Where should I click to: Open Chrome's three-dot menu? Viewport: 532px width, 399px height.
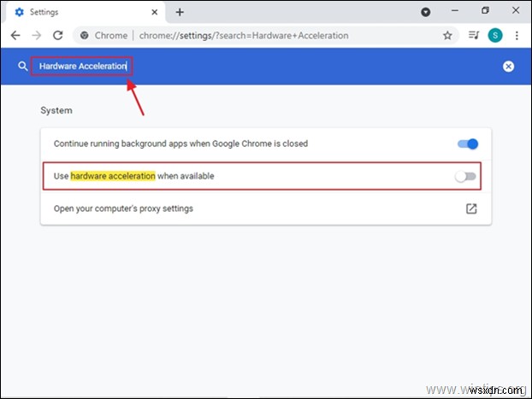tap(517, 35)
